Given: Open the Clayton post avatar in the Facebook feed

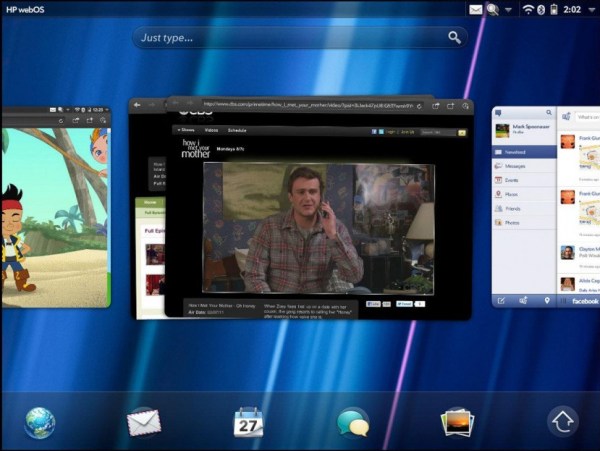Looking at the screenshot, I should (567, 252).
